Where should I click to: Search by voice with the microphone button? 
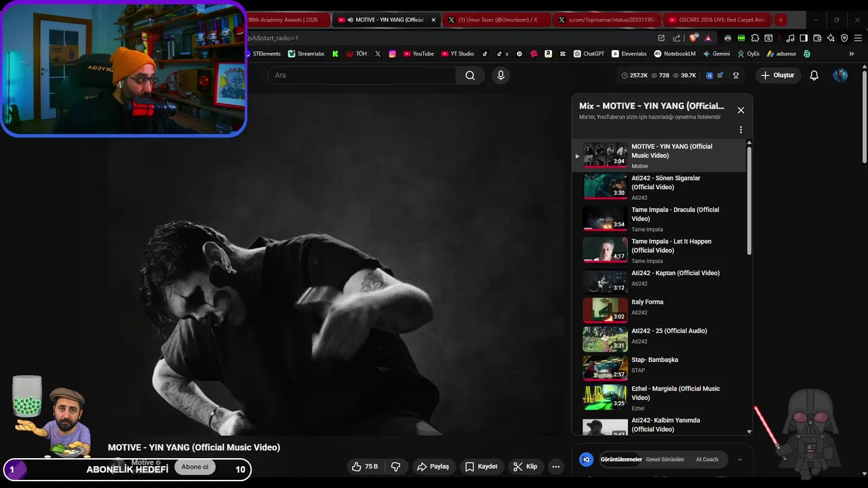501,75
